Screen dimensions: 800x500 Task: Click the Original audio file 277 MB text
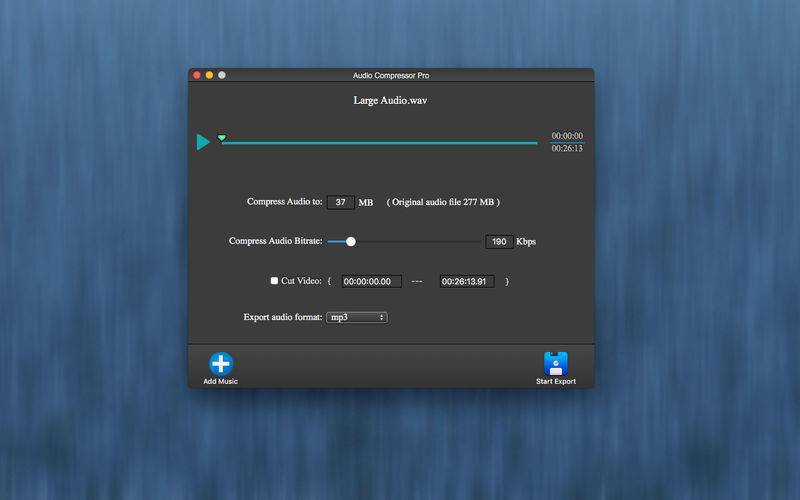point(443,202)
